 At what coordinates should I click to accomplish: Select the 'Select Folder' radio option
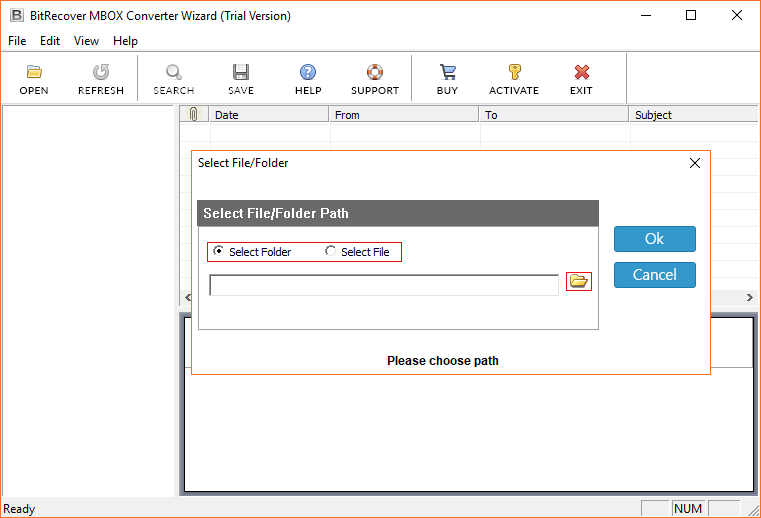pos(219,252)
